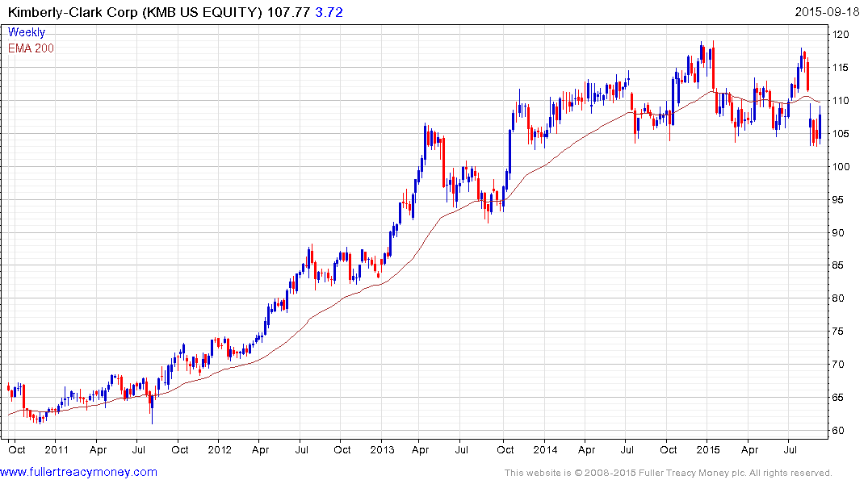This screenshot has width=868, height=484.
Task: Click the 70 price axis label
Action: coord(838,364)
